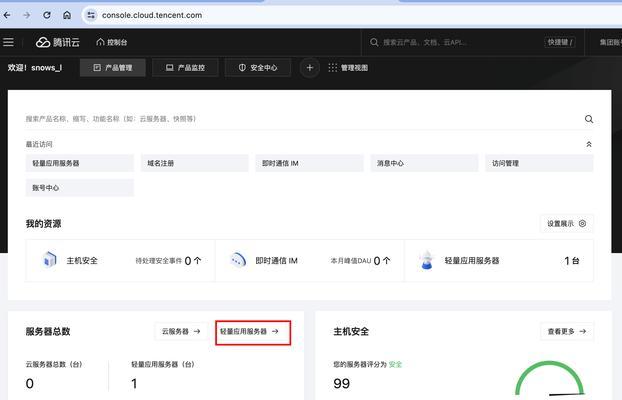Click the browser forward arrow
Screen dimensions: 622x400
(27, 15)
